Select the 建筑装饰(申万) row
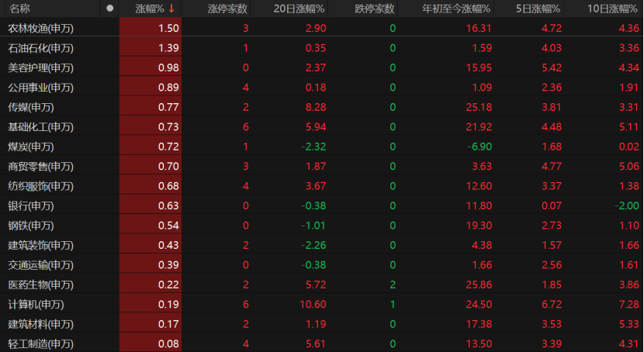Image resolution: width=644 pixels, height=352 pixels. pyautogui.click(x=322, y=245)
